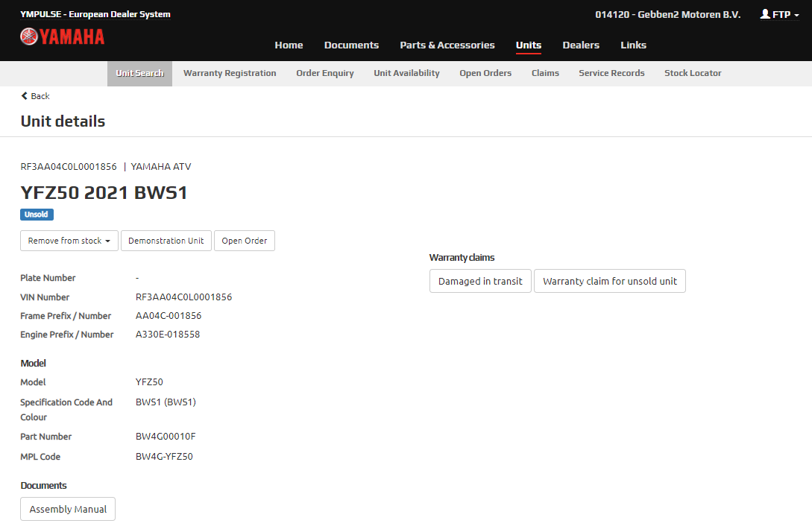
Task: Click the YFZ50 2021 BWS1 heading
Action: [104, 192]
